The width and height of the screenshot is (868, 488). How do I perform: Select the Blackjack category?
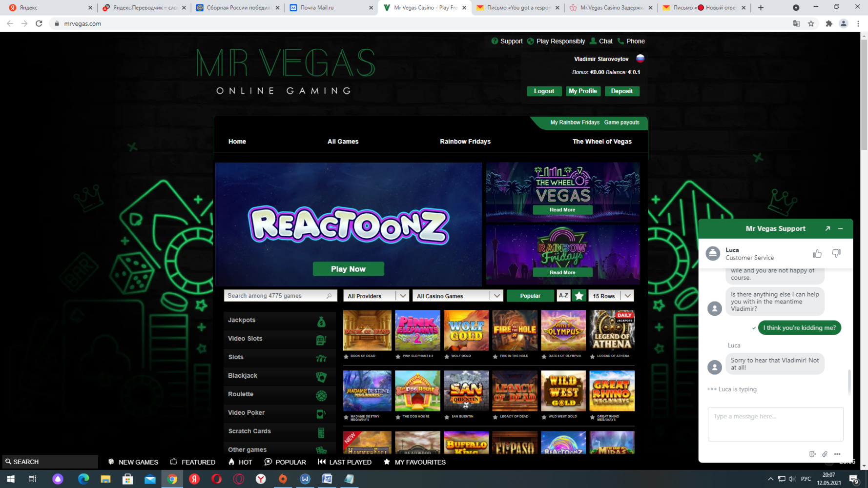coord(280,376)
